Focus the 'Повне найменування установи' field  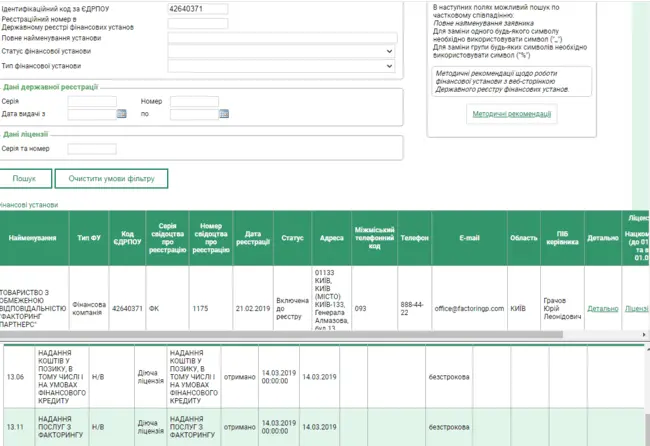(x=282, y=37)
